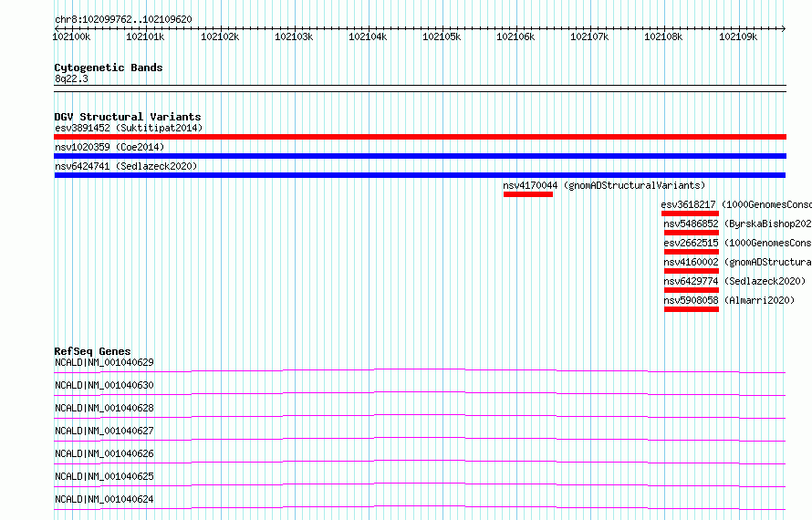Select the NCALD|NM_001040626 transcript label
The width and height of the screenshot is (812, 520).
[x=104, y=453]
